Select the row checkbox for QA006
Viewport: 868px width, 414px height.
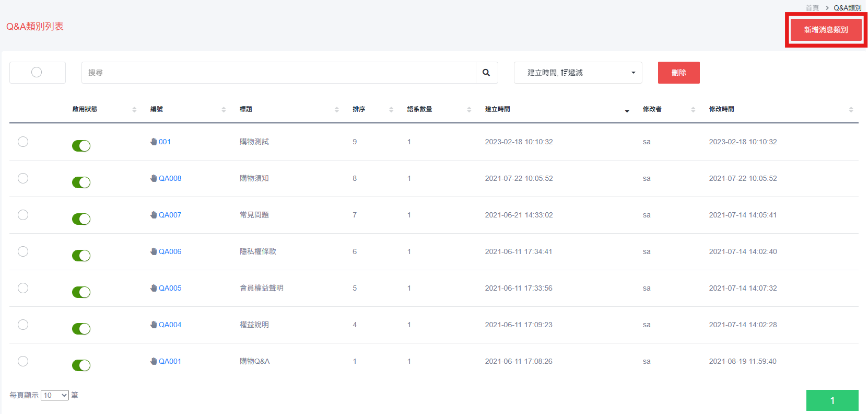(23, 251)
